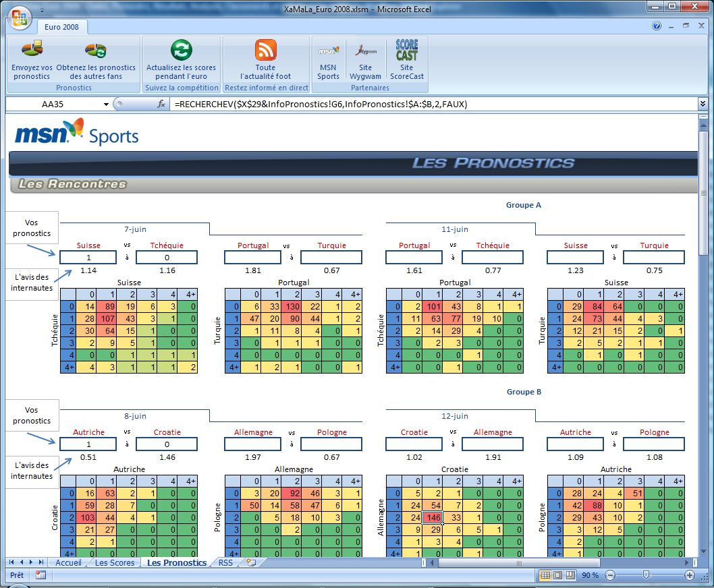This screenshot has height=588, width=714.
Task: Click the Prêt status bar indicator
Action: click(17, 575)
